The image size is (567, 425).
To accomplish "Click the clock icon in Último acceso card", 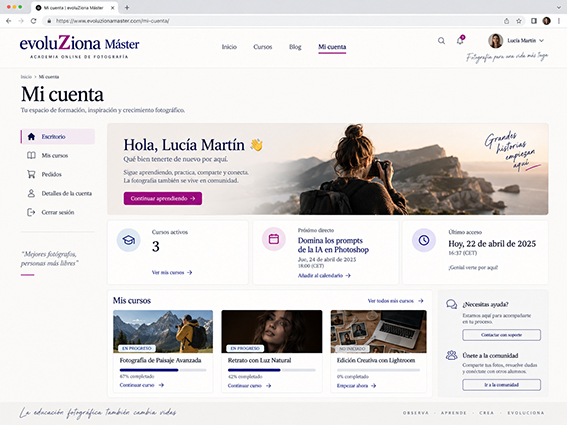I will coord(424,240).
